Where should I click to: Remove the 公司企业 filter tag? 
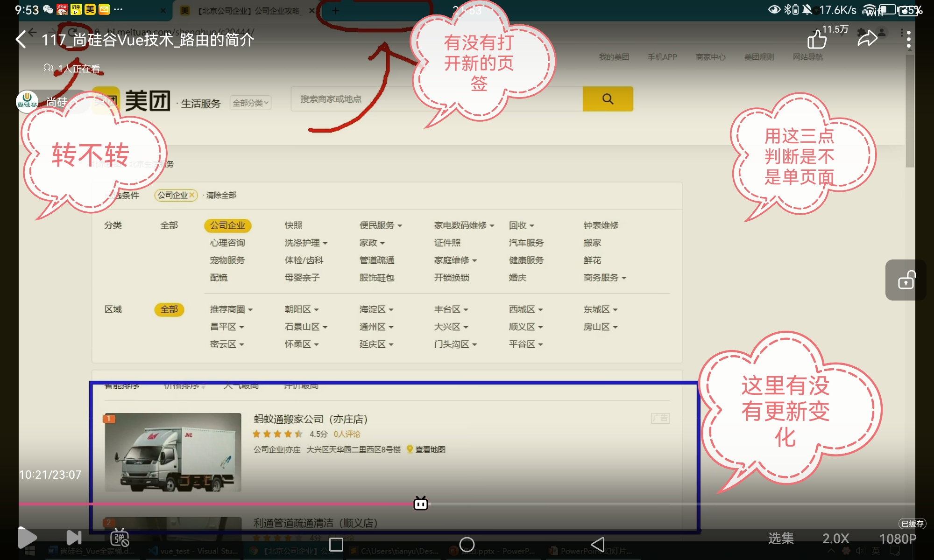pos(191,195)
